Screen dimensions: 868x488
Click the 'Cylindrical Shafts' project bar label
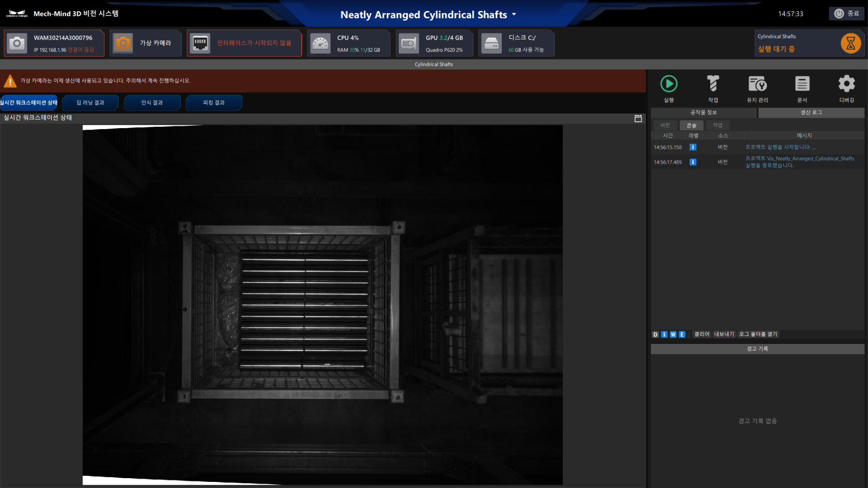434,65
